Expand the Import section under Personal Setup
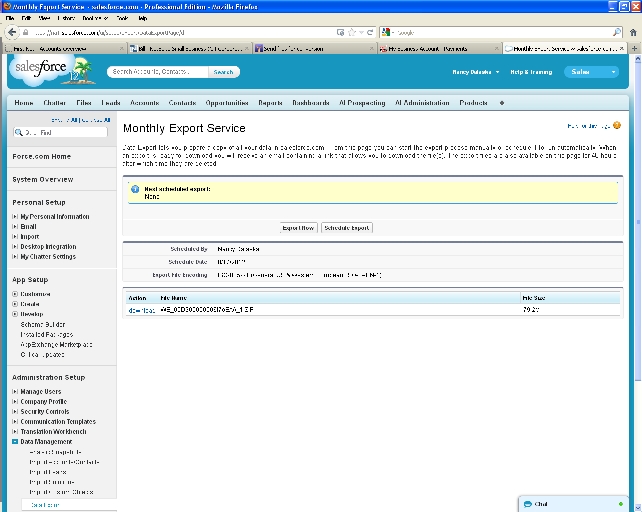The image size is (642, 512). 15,236
